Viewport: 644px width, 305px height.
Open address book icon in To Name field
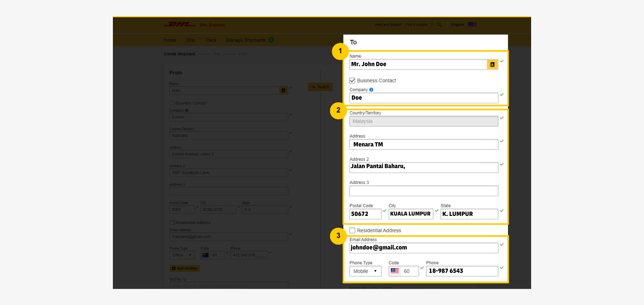coord(492,64)
